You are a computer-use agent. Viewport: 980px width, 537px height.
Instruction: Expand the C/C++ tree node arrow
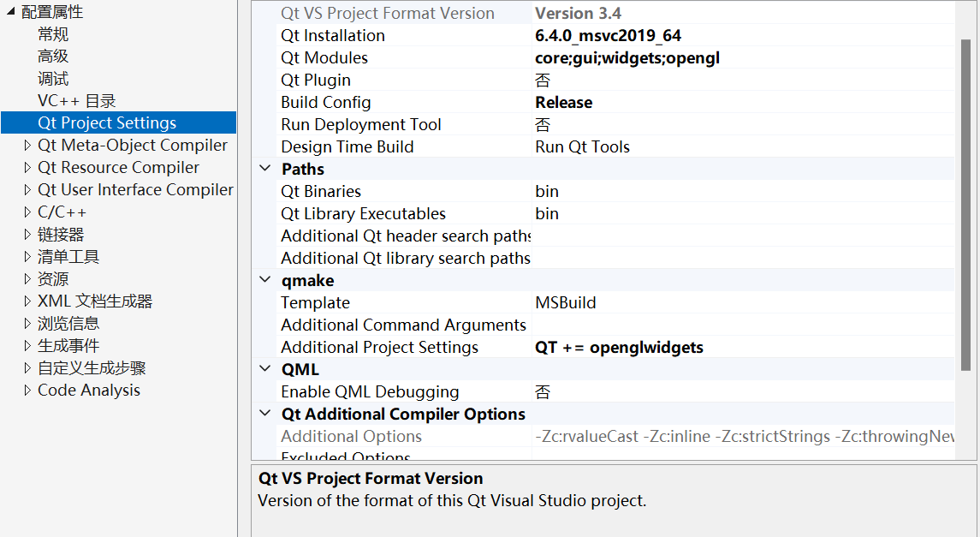[x=27, y=212]
